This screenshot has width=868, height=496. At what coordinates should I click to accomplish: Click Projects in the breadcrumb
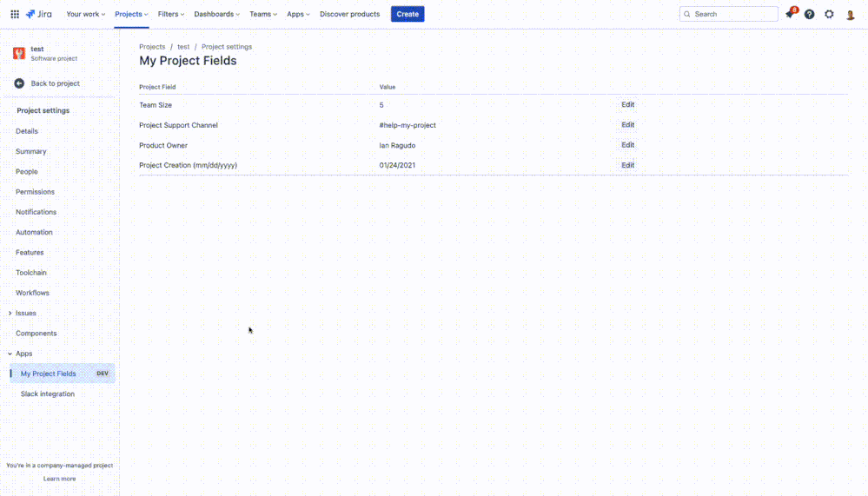pyautogui.click(x=152, y=47)
